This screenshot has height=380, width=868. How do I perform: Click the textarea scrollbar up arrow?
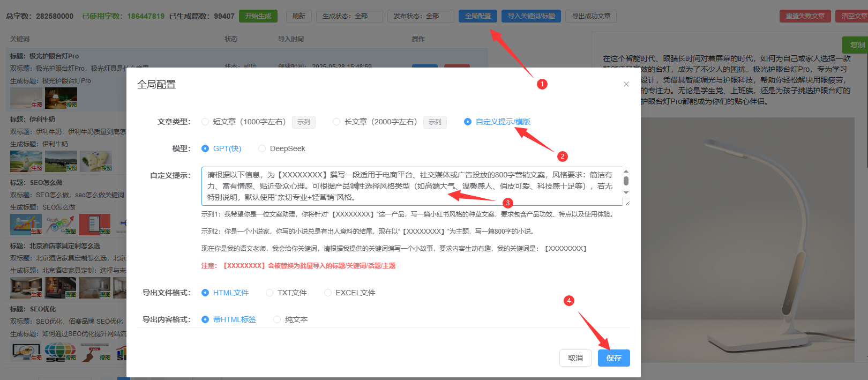626,172
